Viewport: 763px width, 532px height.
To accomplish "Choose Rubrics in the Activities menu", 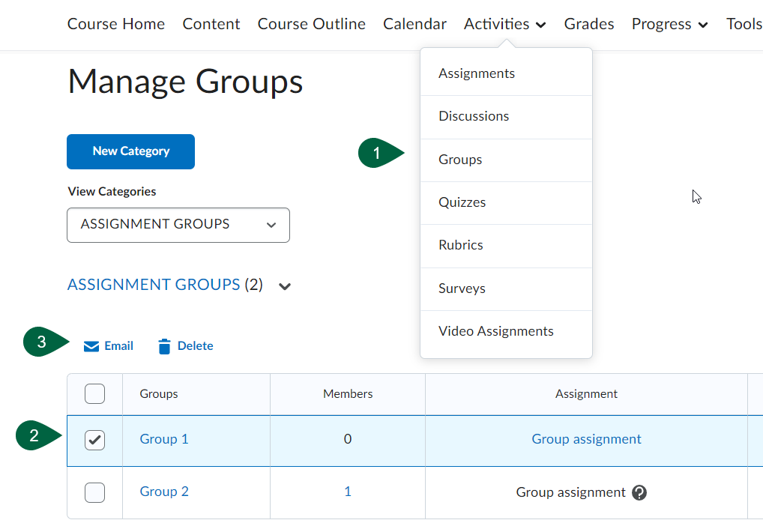I will 460,245.
